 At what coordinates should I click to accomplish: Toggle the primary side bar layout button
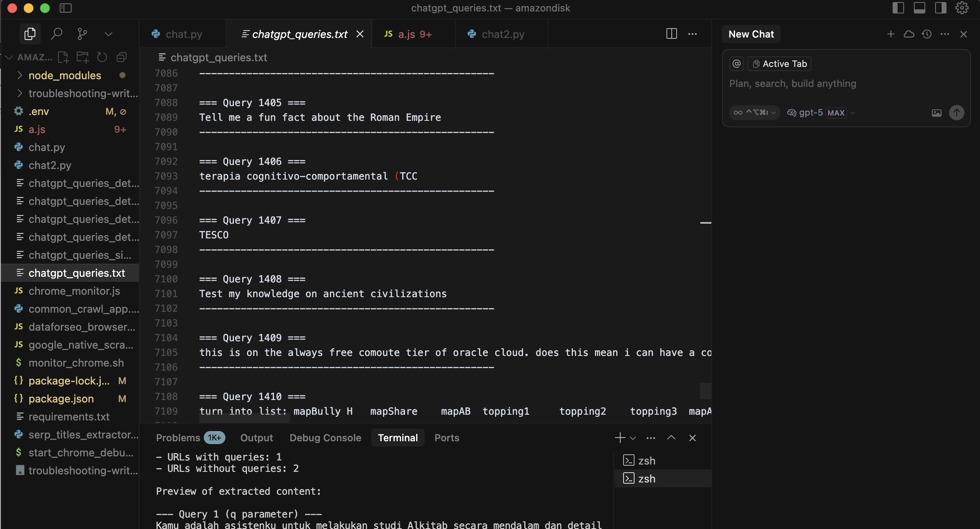pyautogui.click(x=898, y=8)
